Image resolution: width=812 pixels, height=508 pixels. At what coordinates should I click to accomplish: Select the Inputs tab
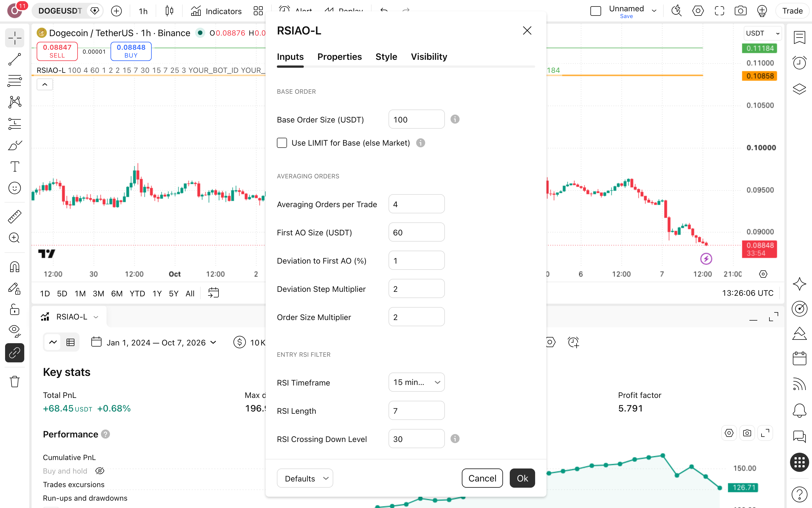290,57
